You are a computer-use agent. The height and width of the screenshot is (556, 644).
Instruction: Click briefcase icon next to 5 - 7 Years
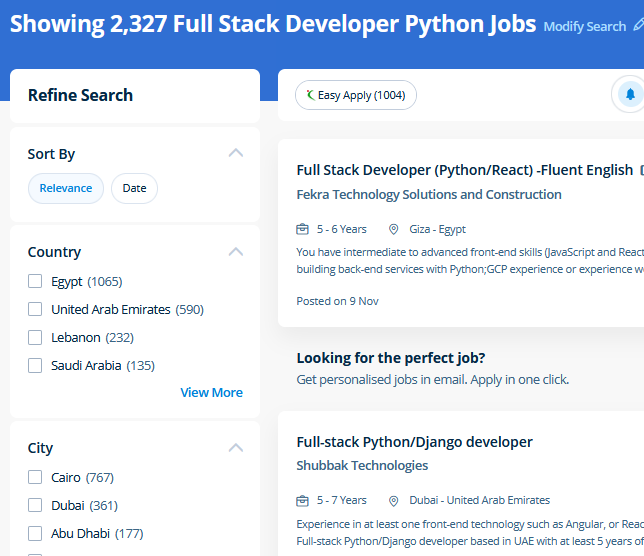303,500
